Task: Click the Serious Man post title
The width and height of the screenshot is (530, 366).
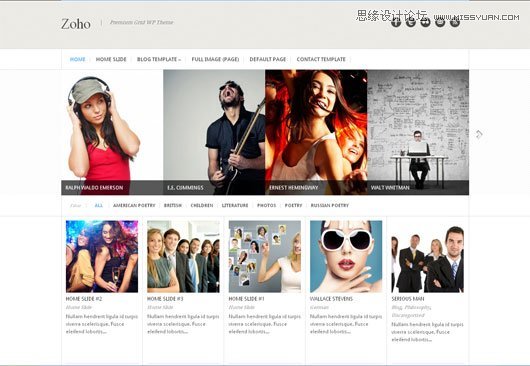Action: tap(408, 299)
